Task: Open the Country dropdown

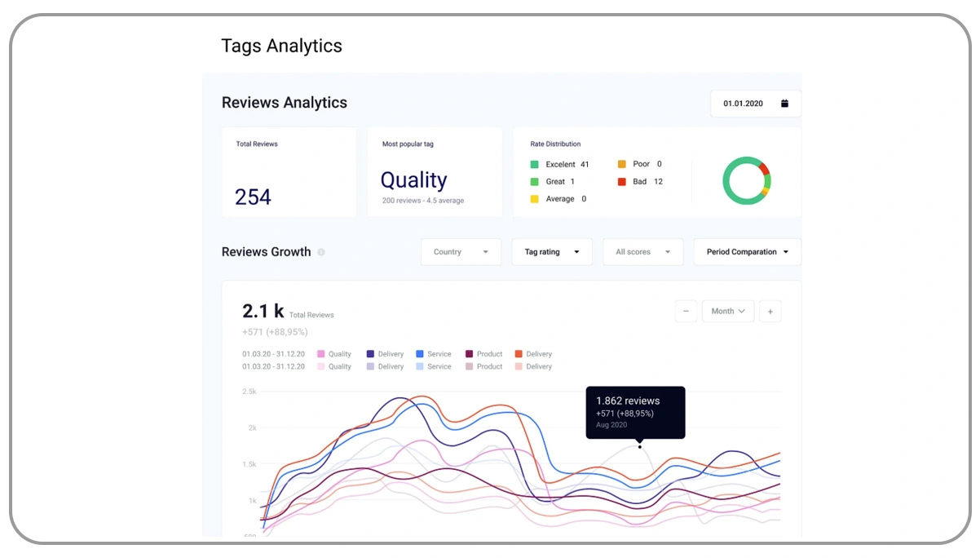Action: (461, 252)
